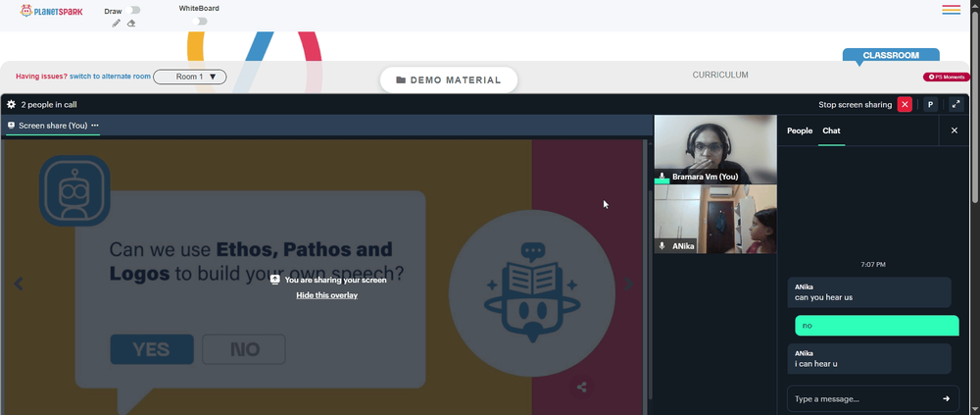The height and width of the screenshot is (415, 980).
Task: Click the P button in call header
Action: [x=931, y=105]
